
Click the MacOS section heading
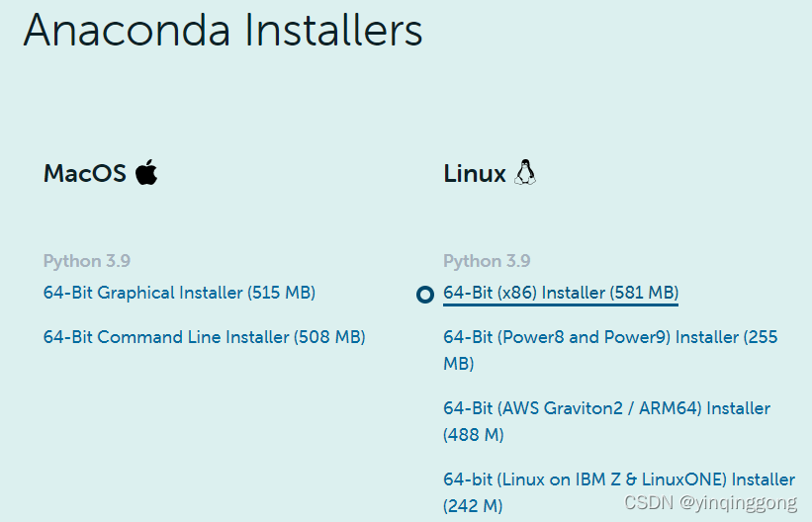(85, 173)
